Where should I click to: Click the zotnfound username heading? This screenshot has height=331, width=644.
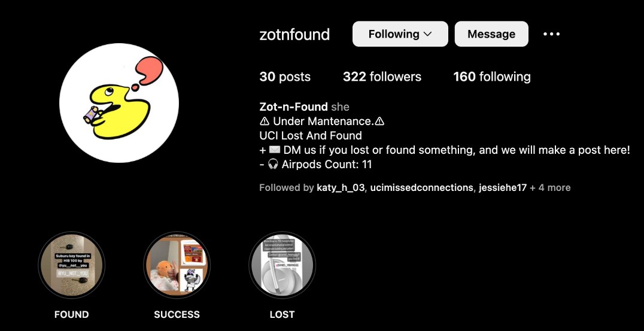(x=294, y=34)
